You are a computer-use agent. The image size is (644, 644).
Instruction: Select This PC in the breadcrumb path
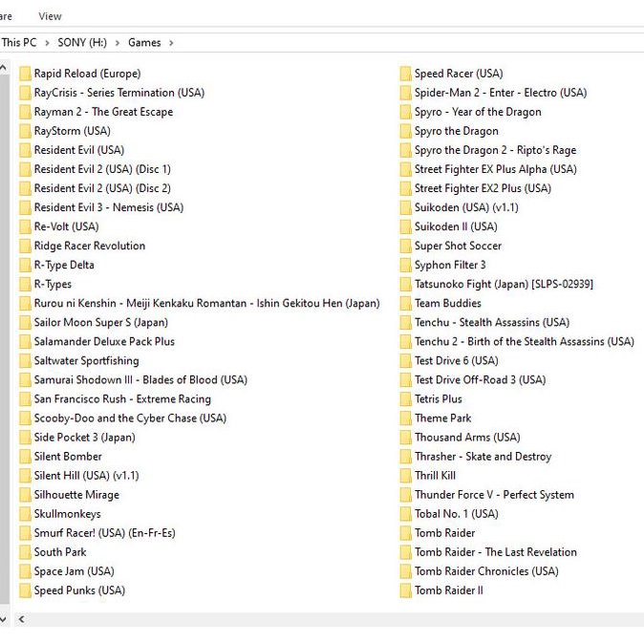[18, 42]
